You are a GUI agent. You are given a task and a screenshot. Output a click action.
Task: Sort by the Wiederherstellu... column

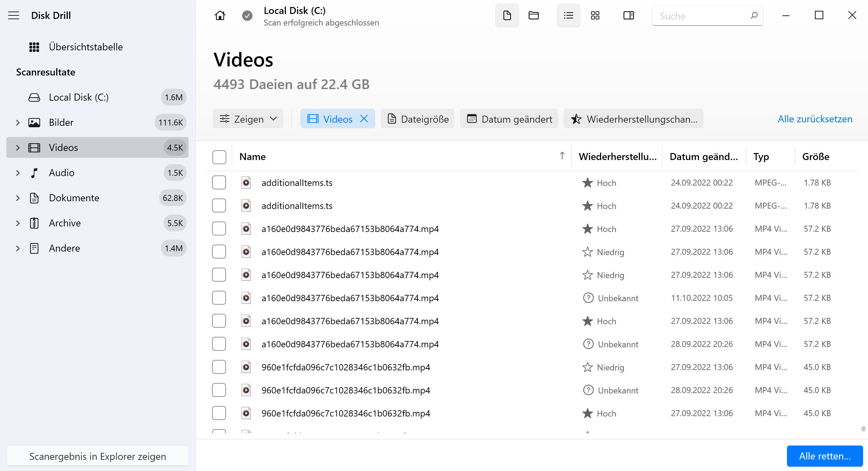(617, 157)
